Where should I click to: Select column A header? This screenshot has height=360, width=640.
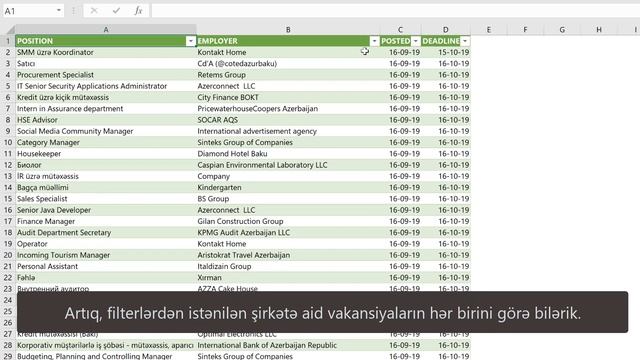[x=106, y=29]
